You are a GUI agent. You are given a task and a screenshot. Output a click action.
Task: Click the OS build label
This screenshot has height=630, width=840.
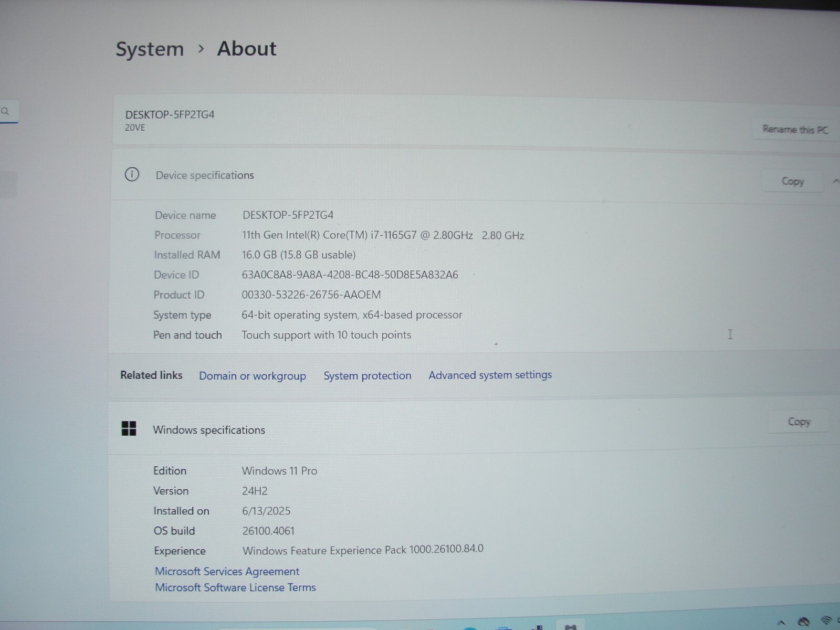tap(174, 531)
